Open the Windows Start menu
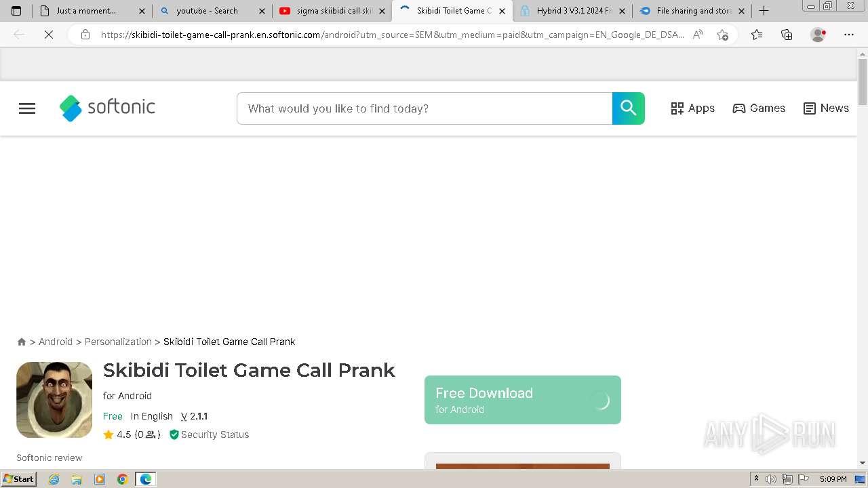The image size is (868, 488). click(18, 479)
